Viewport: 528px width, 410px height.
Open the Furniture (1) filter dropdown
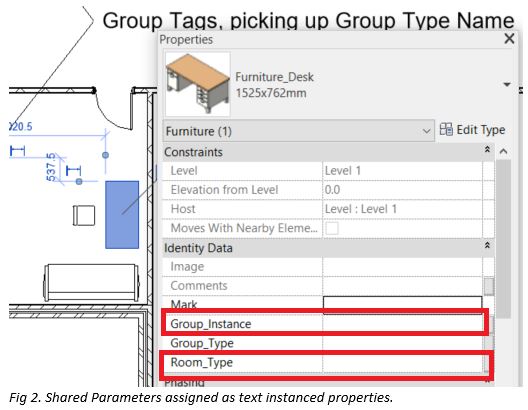click(x=298, y=131)
